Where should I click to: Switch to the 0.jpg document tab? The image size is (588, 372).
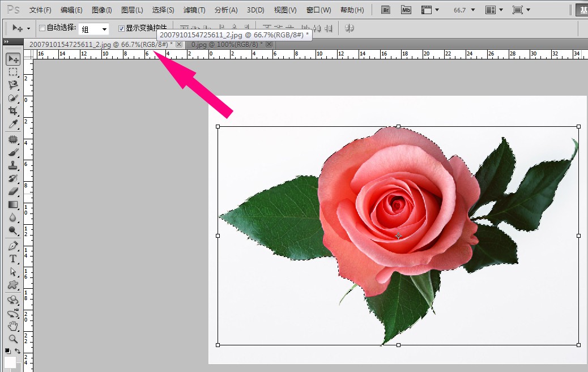point(224,44)
